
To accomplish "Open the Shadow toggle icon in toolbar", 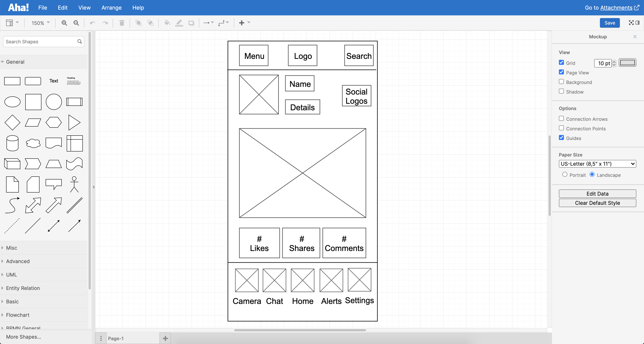I will point(191,23).
